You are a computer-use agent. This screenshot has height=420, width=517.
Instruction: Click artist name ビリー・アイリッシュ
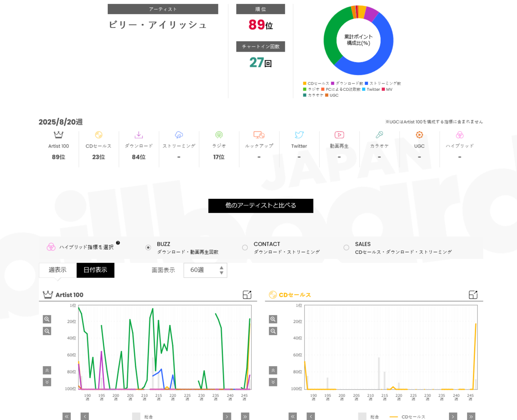pyautogui.click(x=158, y=25)
